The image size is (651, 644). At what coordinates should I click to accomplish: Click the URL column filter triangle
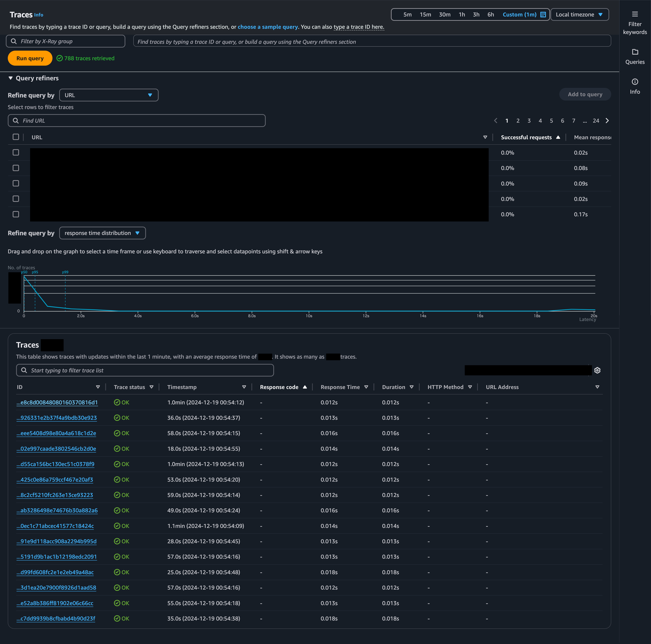485,137
